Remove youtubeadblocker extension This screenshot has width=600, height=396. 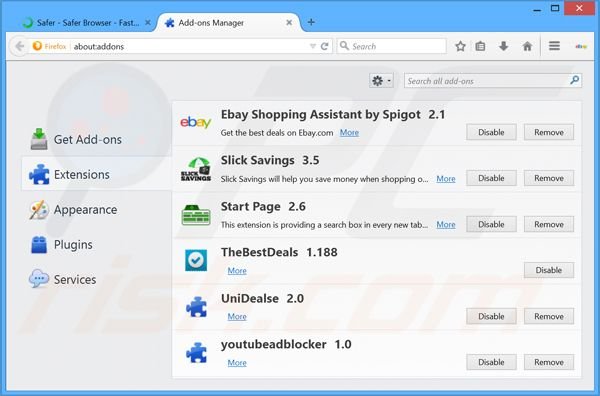pyautogui.click(x=549, y=362)
